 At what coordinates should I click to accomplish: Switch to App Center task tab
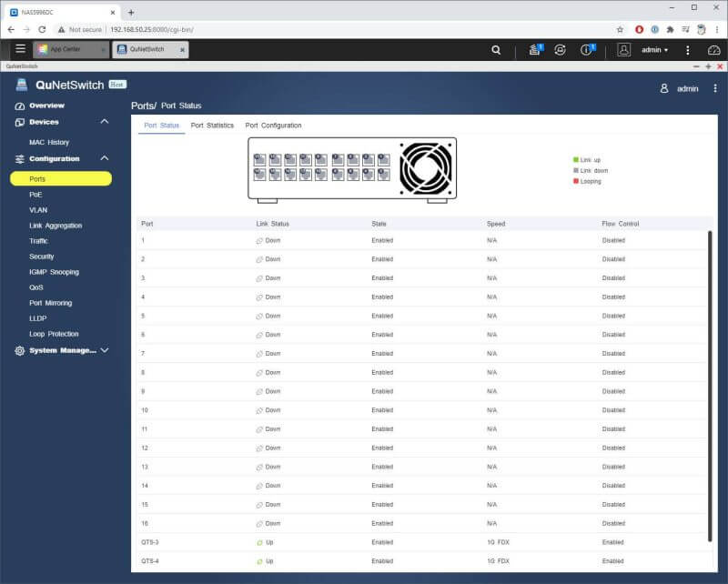point(71,49)
